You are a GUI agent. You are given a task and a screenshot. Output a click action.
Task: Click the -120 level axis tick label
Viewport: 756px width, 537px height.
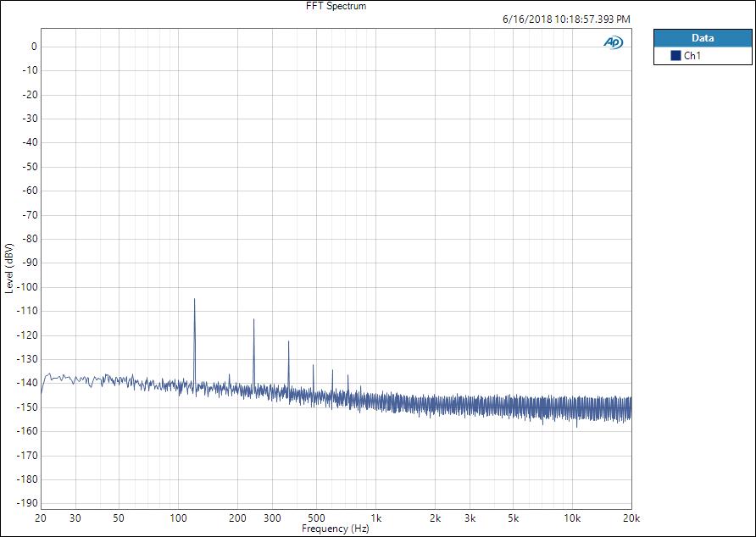point(26,335)
